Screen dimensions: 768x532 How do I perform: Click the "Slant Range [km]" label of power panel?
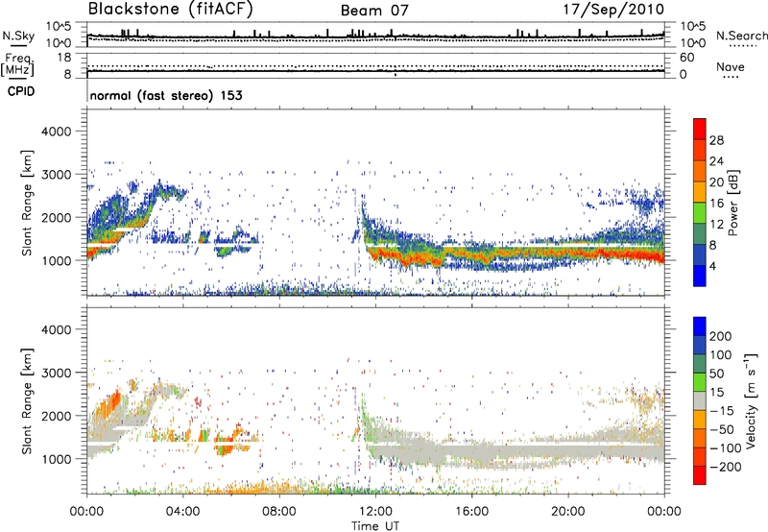(27, 203)
